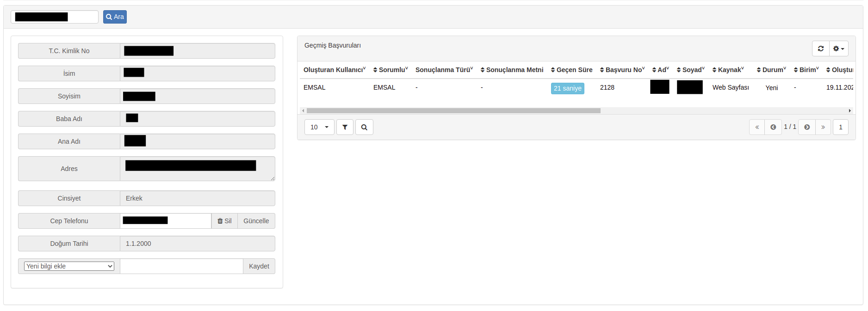Click the Geçmiş Başvuruları panel title
868x311 pixels.
click(x=333, y=45)
